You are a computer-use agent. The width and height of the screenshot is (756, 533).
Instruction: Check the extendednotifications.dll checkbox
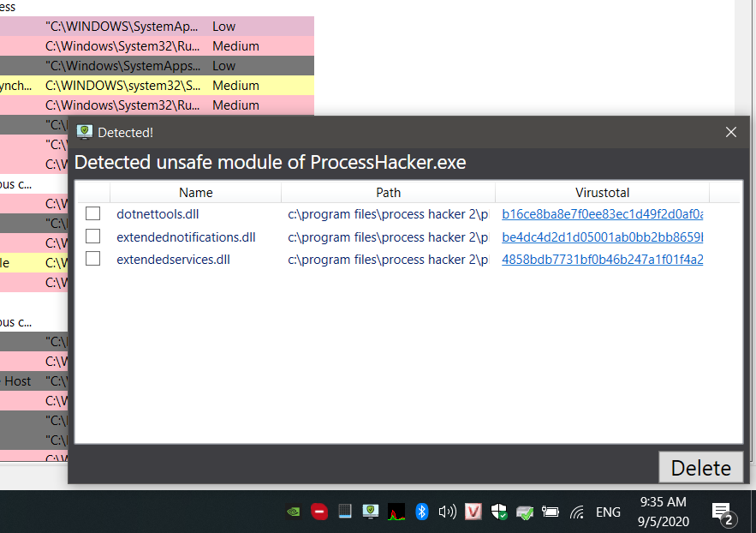point(93,237)
